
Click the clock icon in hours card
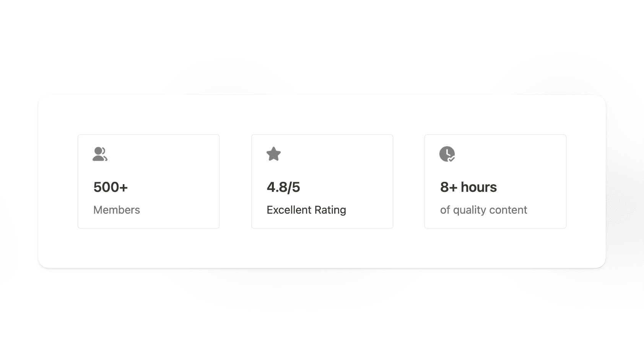446,153
